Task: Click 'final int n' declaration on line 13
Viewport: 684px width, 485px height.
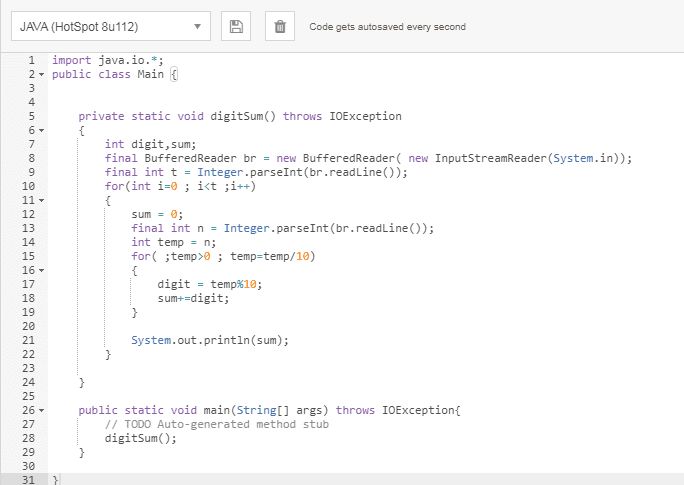Action: [168, 228]
